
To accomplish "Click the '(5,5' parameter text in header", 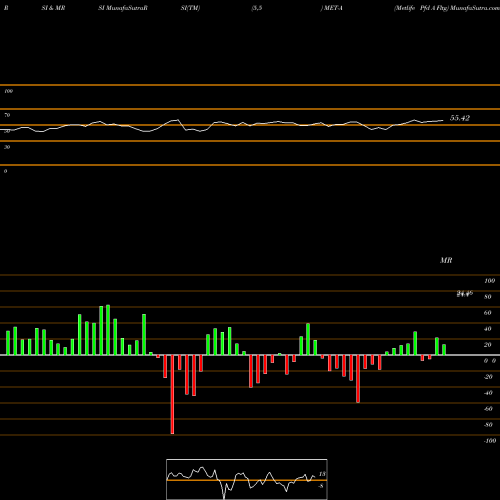I will 257,8.
